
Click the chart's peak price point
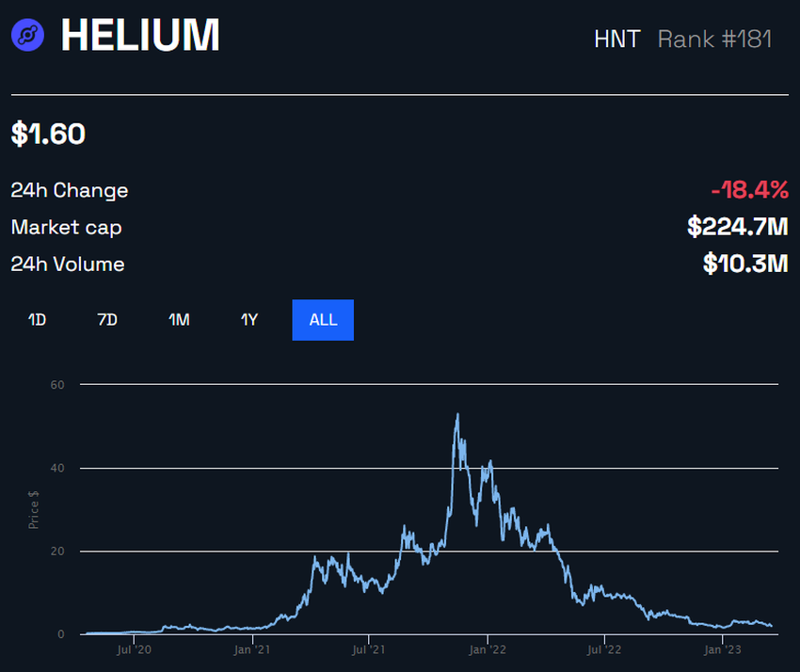click(x=457, y=412)
